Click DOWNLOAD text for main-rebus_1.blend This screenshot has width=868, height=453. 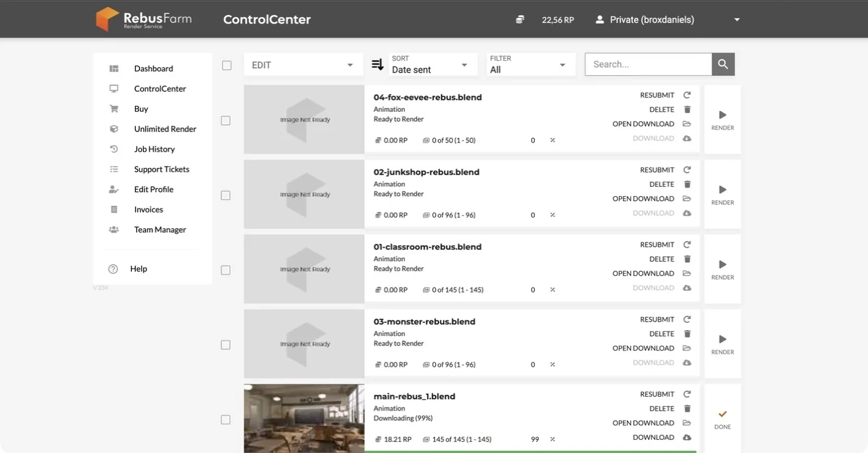[653, 437]
